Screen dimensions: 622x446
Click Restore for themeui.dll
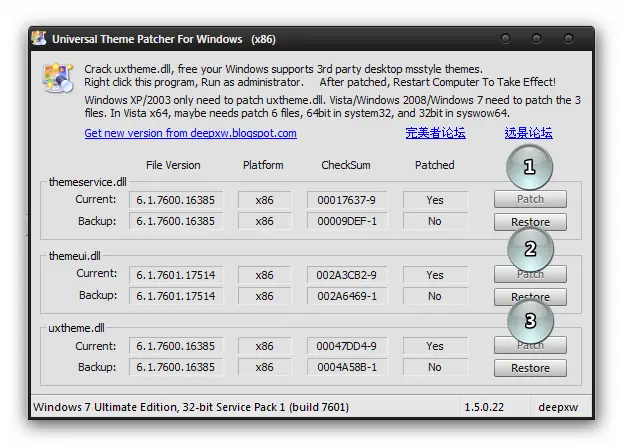530,297
